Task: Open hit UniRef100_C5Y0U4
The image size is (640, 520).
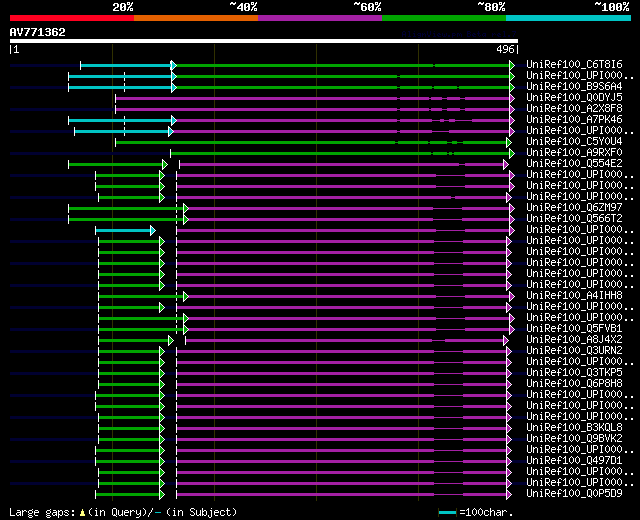Action: [x=574, y=141]
